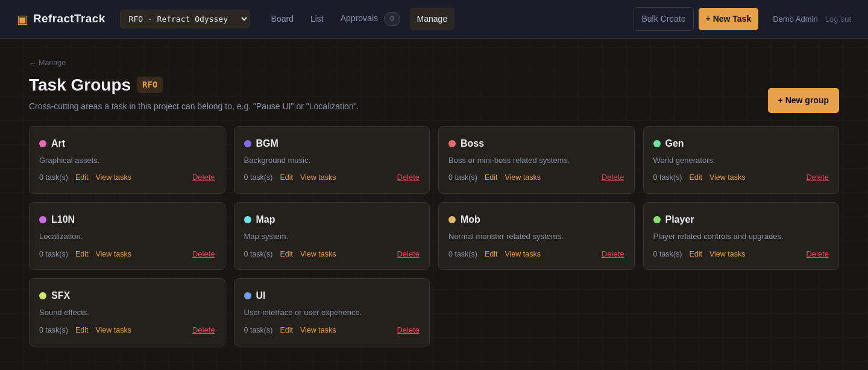Click the Approvals count badge
This screenshot has width=868, height=370.
pyautogui.click(x=392, y=19)
